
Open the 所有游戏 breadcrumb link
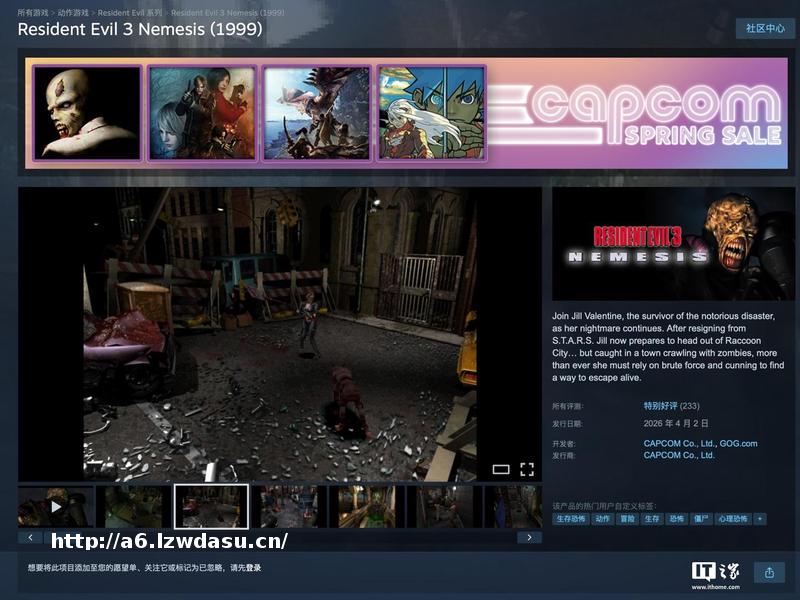point(33,12)
